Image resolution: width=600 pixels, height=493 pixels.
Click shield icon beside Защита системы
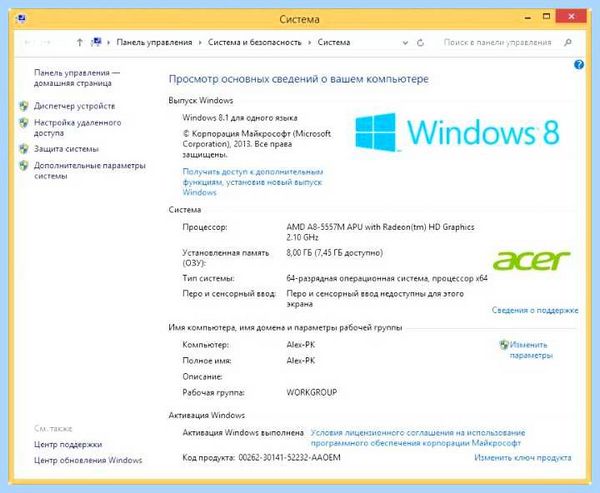(24, 149)
